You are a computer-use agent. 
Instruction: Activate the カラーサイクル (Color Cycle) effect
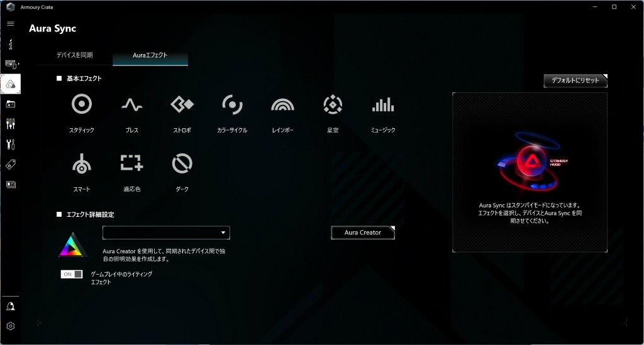[x=232, y=104]
